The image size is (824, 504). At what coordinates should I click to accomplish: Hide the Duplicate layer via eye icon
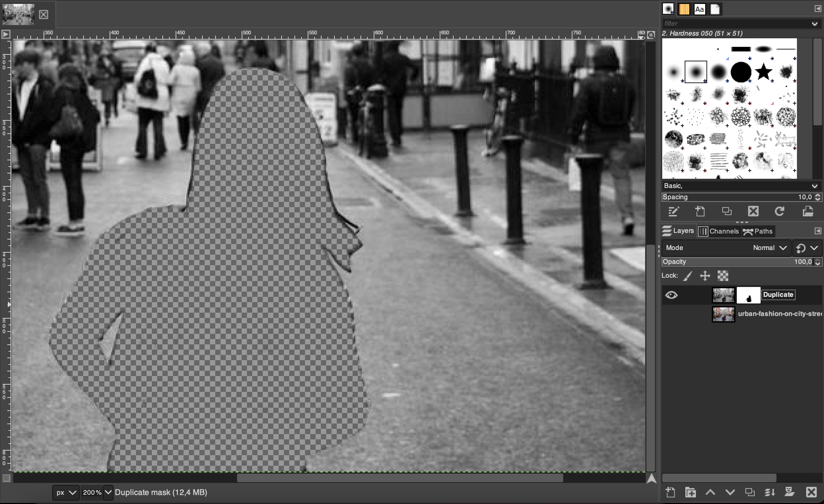671,295
